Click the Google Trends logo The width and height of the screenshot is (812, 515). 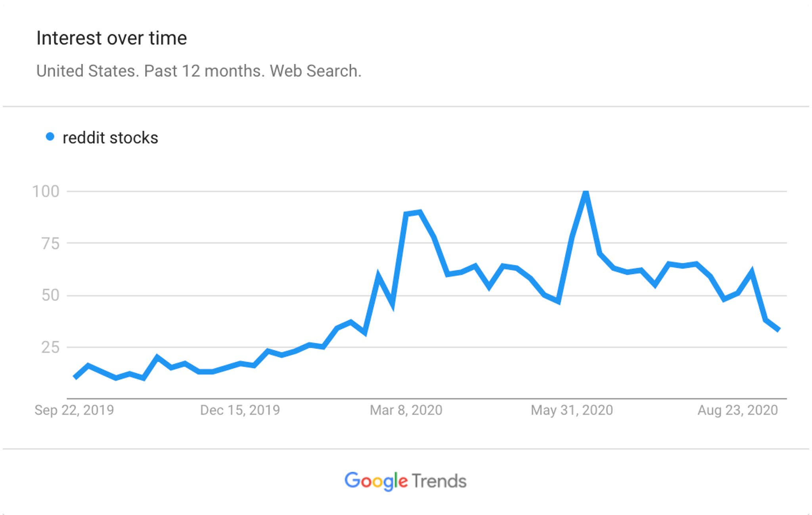[405, 481]
